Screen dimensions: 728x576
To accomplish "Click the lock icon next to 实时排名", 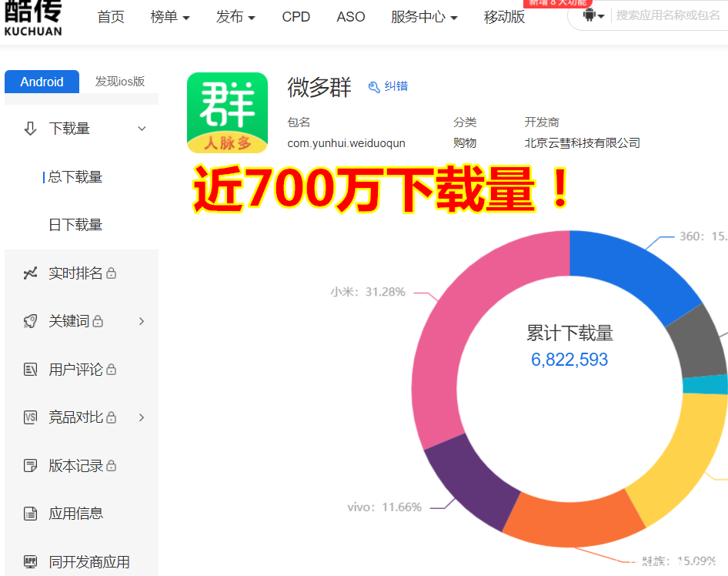I will (x=111, y=273).
